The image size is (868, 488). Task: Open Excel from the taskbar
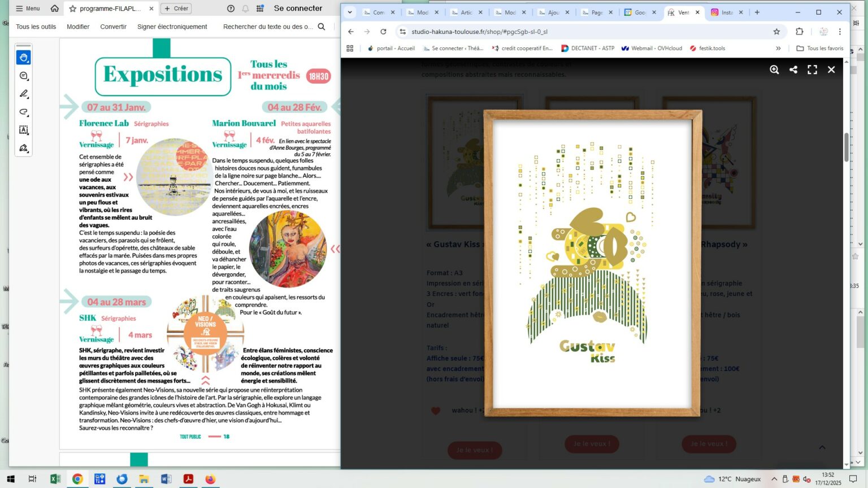55,479
